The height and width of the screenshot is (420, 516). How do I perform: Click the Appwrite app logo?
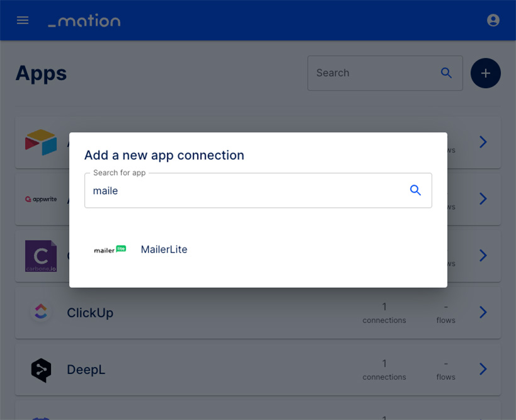tap(41, 199)
